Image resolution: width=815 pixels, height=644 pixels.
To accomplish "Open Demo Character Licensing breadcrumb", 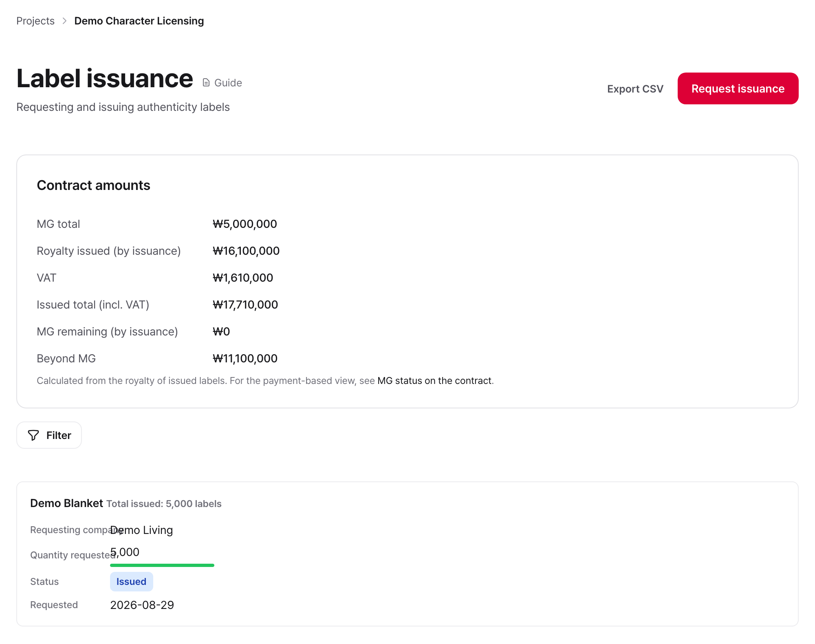I will pyautogui.click(x=139, y=21).
